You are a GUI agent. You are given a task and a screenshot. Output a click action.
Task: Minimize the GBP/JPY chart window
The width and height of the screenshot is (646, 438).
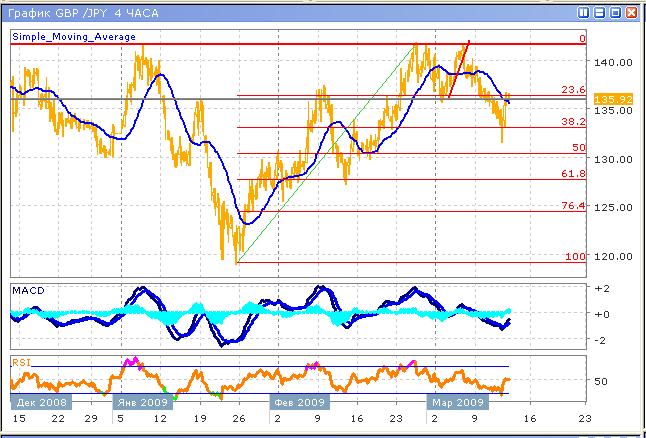coord(599,13)
